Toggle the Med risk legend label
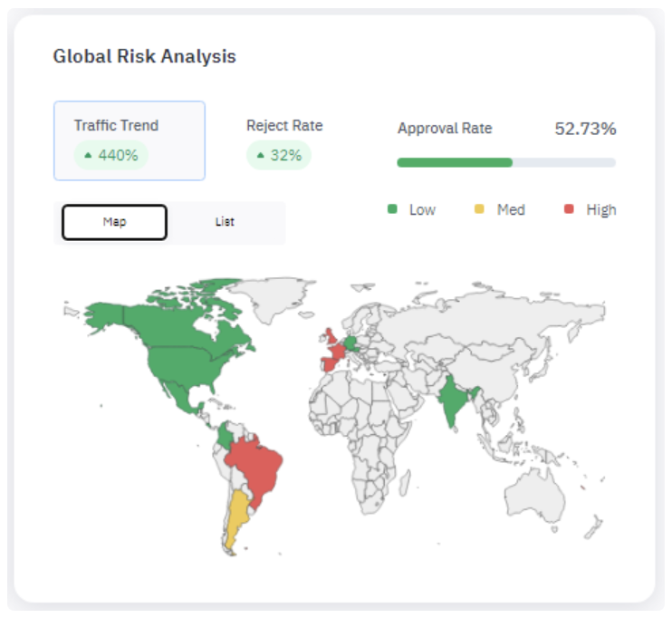Screen dimensions: 672x618 click(x=511, y=209)
